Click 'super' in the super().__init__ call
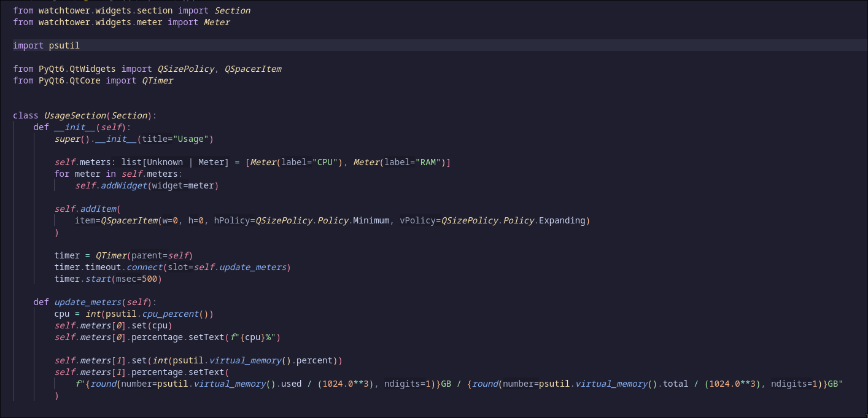This screenshot has height=418, width=868. tap(67, 139)
